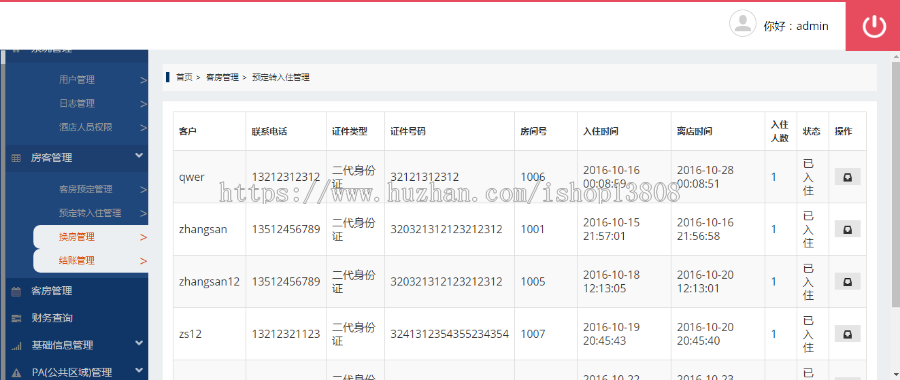Click the 你好：admin greeting text
This screenshot has width=900, height=380.
pyautogui.click(x=796, y=26)
